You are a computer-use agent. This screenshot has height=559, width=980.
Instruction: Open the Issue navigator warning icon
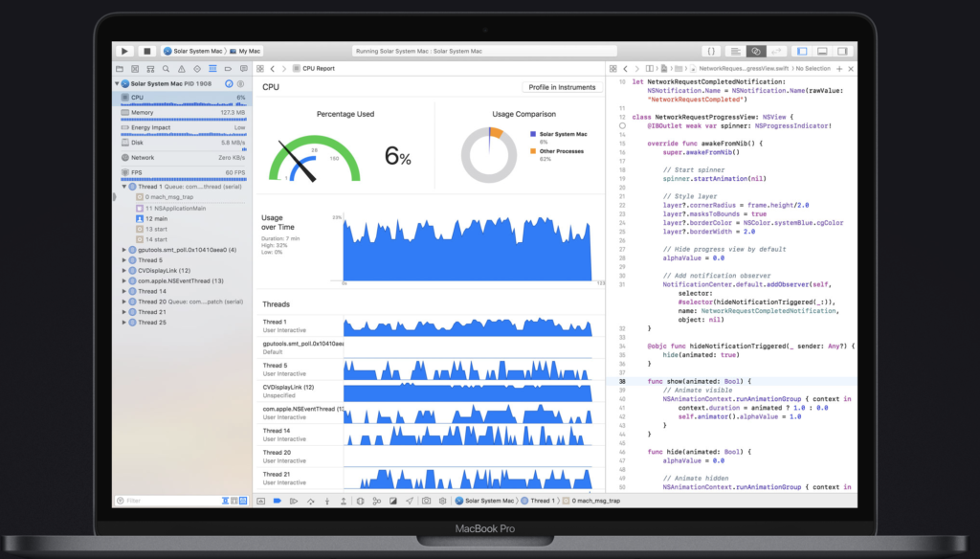pyautogui.click(x=182, y=69)
